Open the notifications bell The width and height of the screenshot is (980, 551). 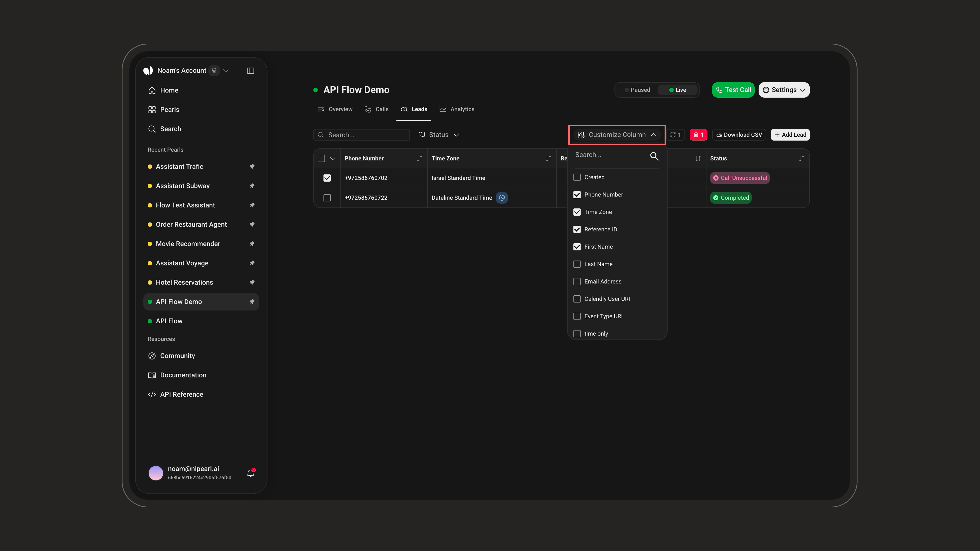250,473
